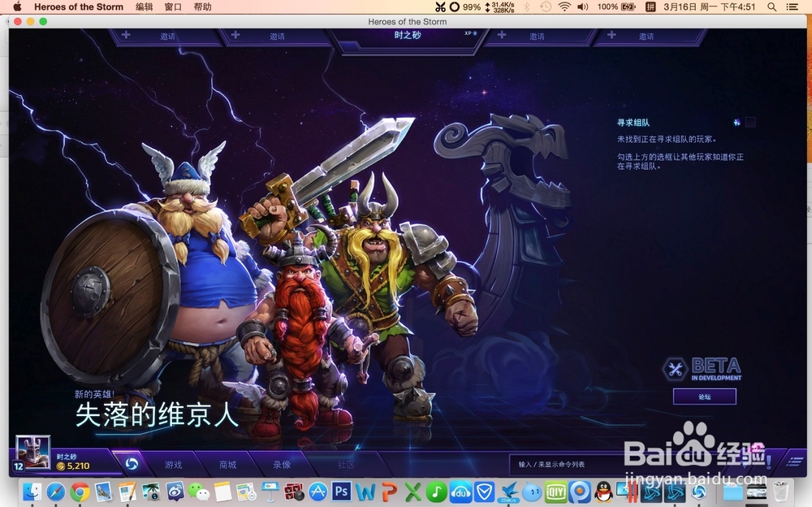Viewport: 812px width, 507px height.
Task: Click the Wi-Fi status icon
Action: point(564,6)
